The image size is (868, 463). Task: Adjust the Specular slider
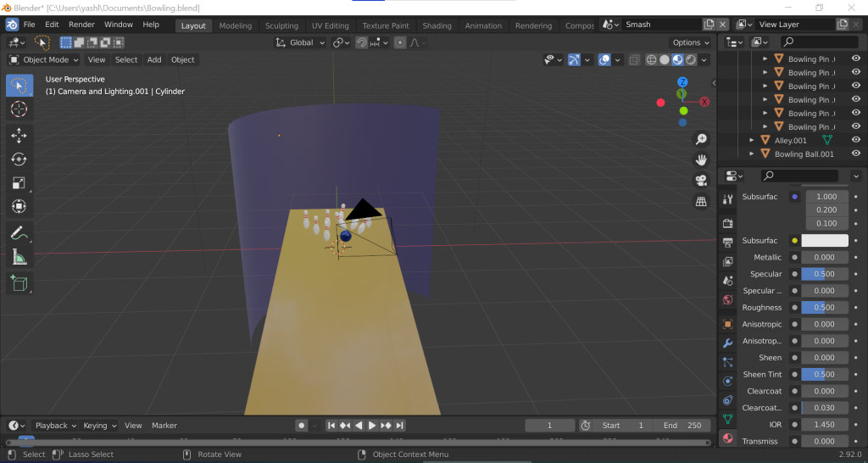[825, 274]
